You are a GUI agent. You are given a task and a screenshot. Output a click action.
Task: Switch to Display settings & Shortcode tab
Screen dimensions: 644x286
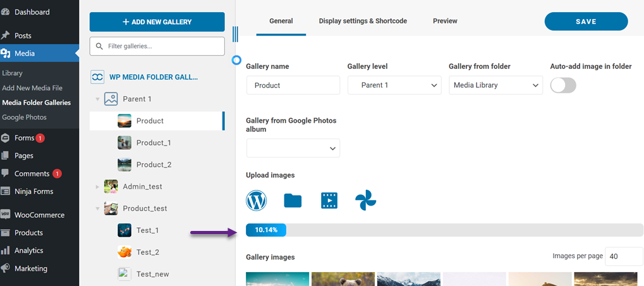pyautogui.click(x=363, y=21)
